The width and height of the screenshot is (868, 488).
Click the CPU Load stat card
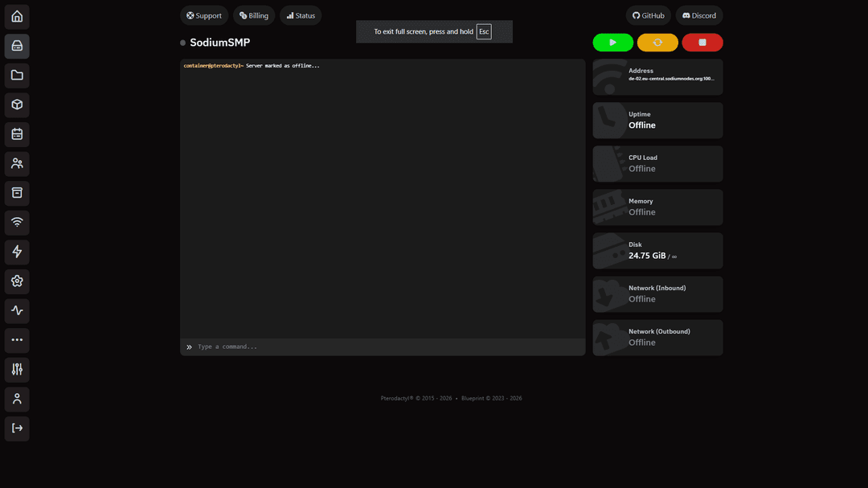click(657, 164)
